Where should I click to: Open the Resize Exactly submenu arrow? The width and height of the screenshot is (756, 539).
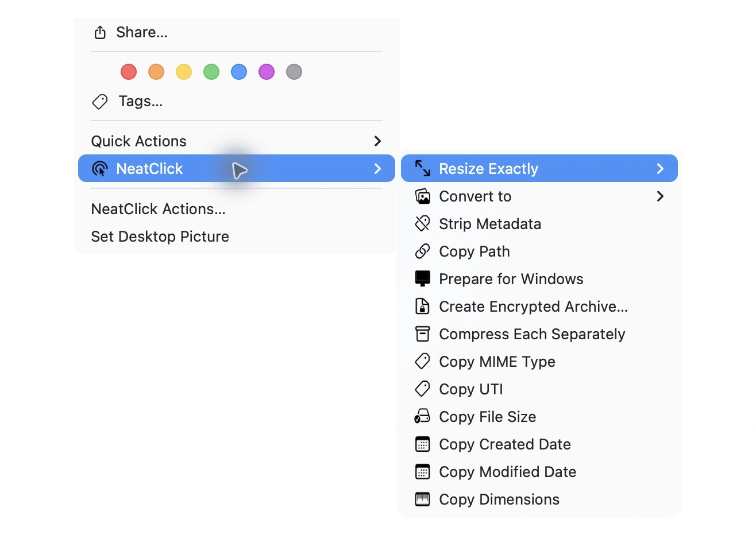pyautogui.click(x=660, y=168)
